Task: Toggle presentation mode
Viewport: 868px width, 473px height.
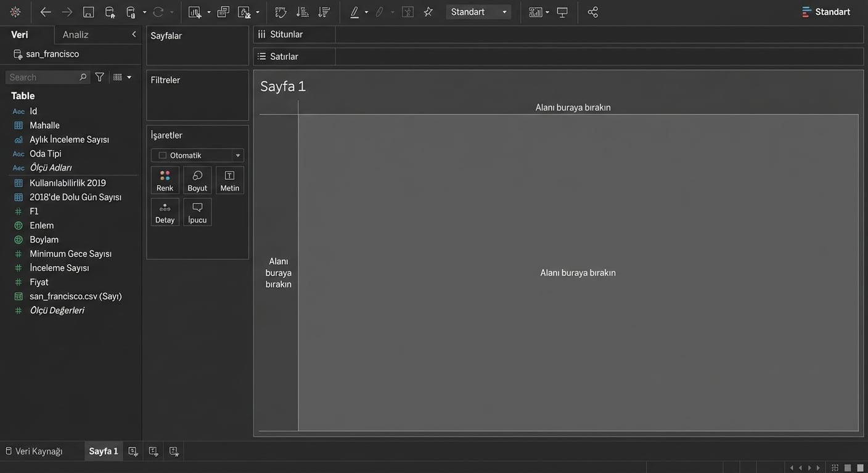Action: click(x=562, y=12)
